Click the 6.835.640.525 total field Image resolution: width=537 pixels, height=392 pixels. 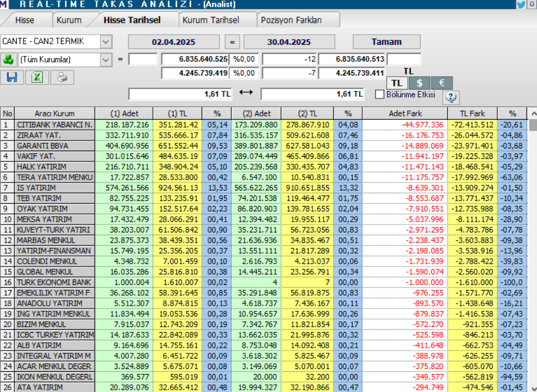click(x=195, y=59)
